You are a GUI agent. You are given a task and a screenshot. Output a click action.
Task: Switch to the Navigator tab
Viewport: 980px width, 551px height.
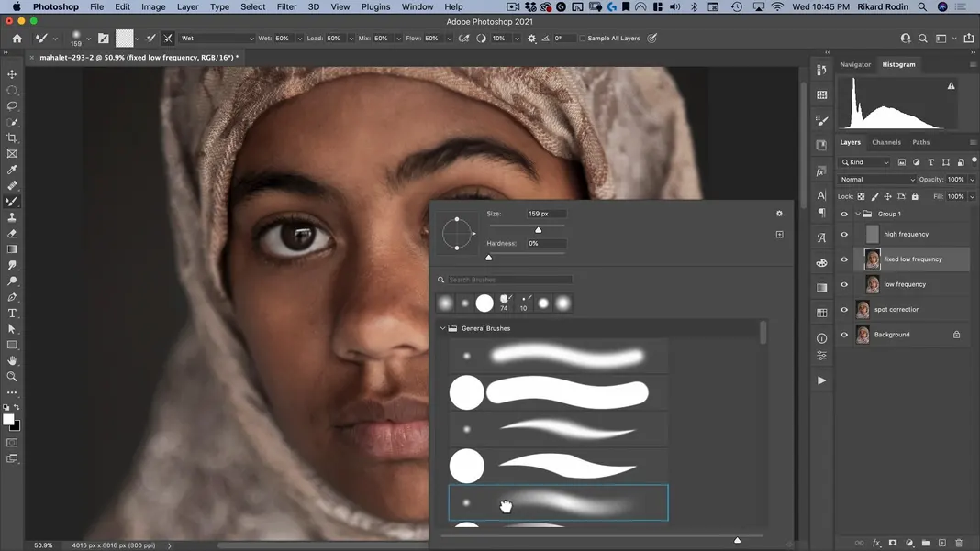(x=855, y=64)
